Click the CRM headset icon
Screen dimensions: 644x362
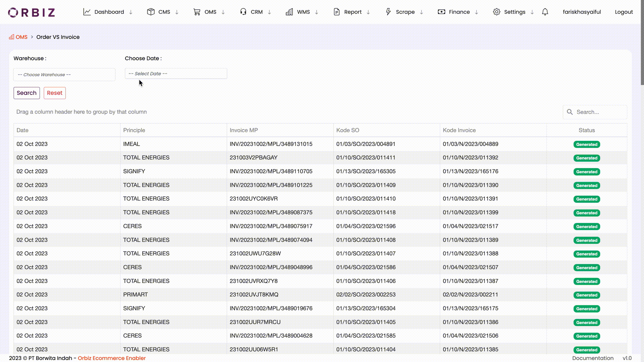click(x=243, y=11)
